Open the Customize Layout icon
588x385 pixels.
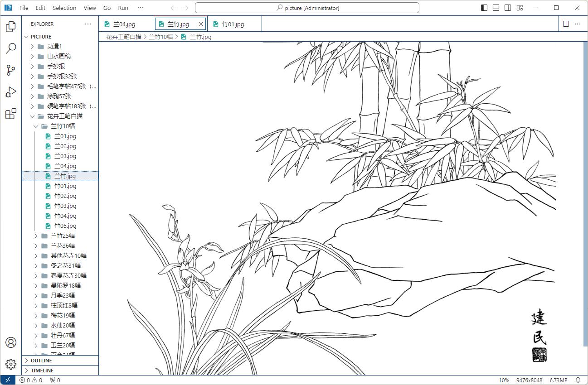tap(520, 8)
